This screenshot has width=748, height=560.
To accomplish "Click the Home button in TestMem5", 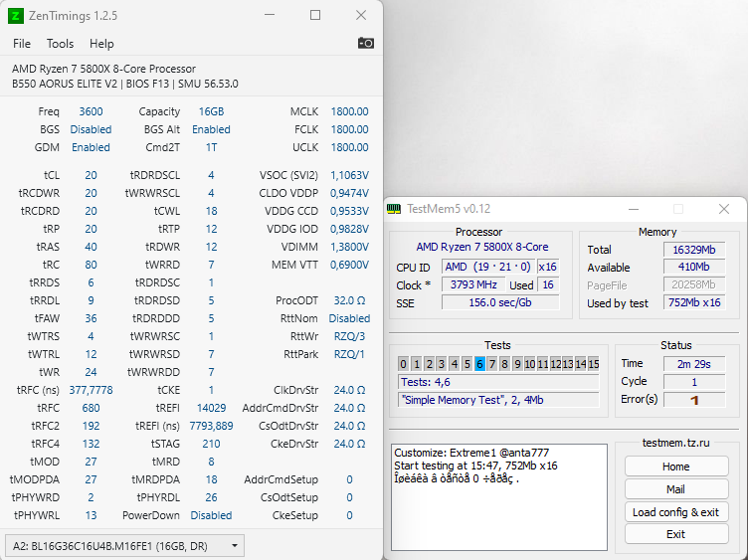I will [x=676, y=467].
